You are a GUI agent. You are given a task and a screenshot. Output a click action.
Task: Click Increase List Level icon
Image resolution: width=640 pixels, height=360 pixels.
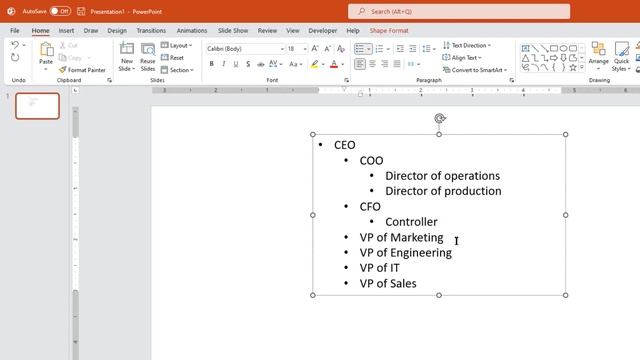tap(413, 49)
